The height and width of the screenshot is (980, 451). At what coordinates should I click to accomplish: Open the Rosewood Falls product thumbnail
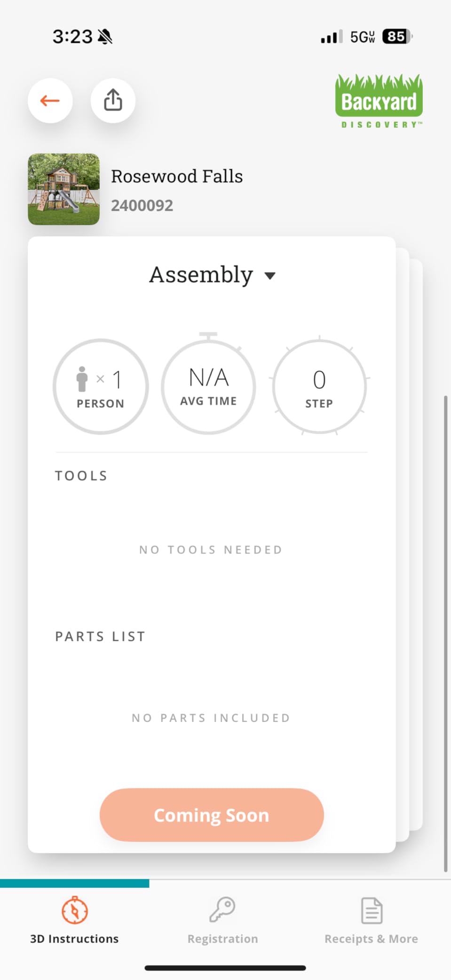(64, 189)
